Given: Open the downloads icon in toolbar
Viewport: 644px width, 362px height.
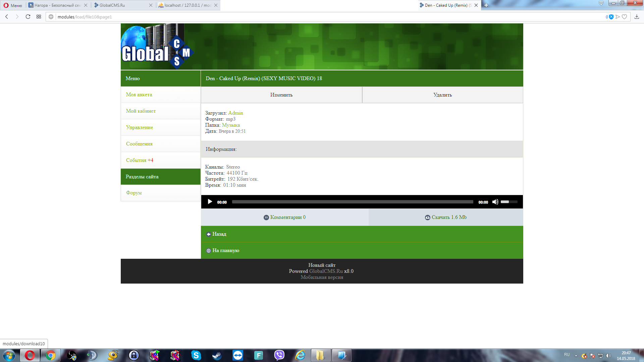Looking at the screenshot, I should (x=637, y=17).
